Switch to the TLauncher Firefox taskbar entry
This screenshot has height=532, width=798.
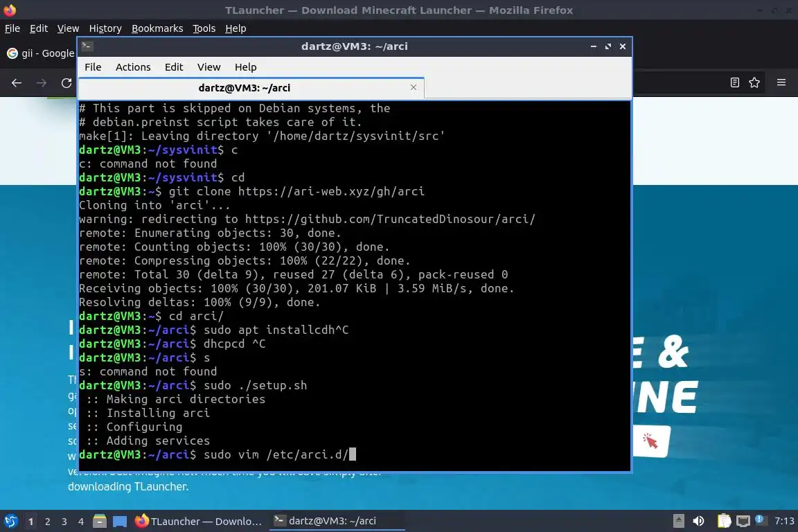pos(199,521)
